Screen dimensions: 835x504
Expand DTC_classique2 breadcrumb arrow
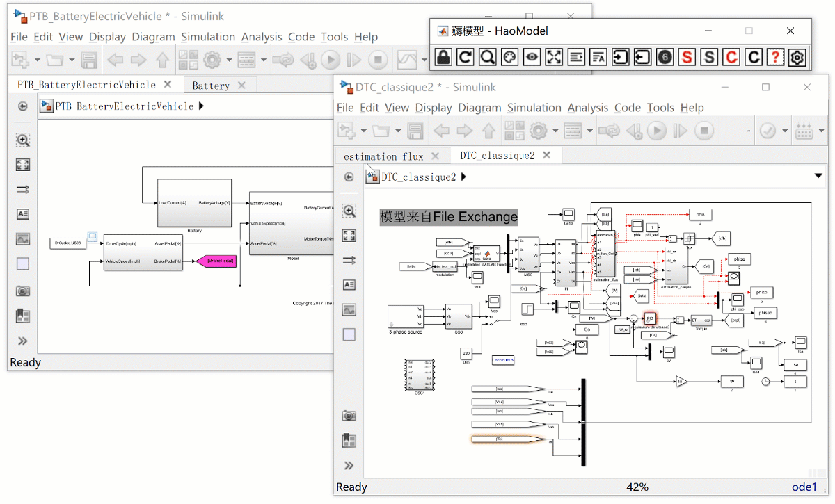pyautogui.click(x=464, y=177)
